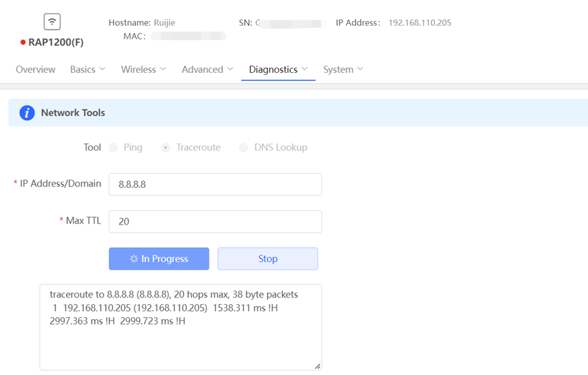Click the Max TTL input field
This screenshot has height=375, width=588.
215,221
